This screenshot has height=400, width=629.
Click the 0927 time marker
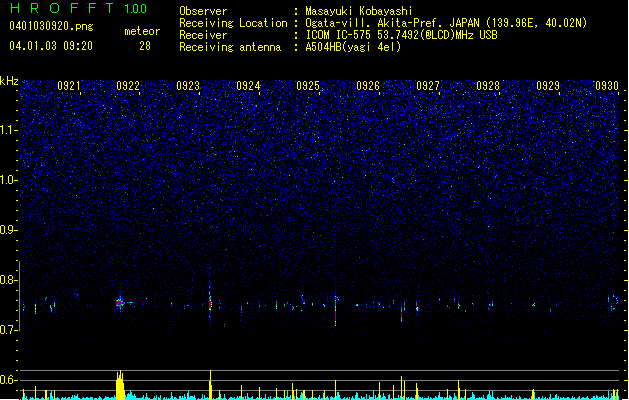click(428, 86)
